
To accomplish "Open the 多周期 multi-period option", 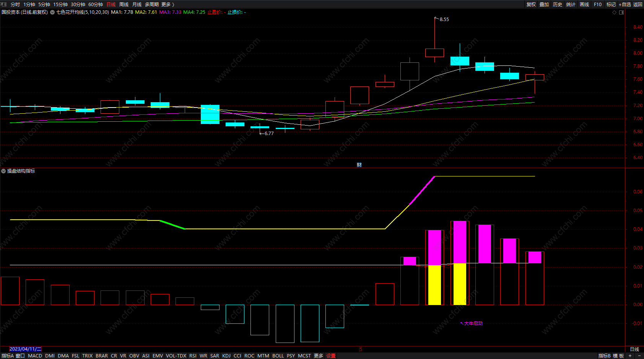I will coord(151,5).
